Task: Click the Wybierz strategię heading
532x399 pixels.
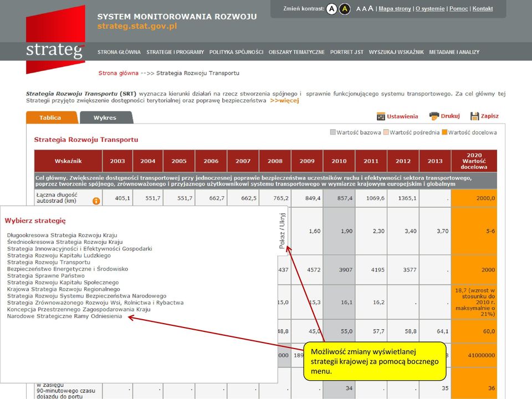Action: point(35,221)
